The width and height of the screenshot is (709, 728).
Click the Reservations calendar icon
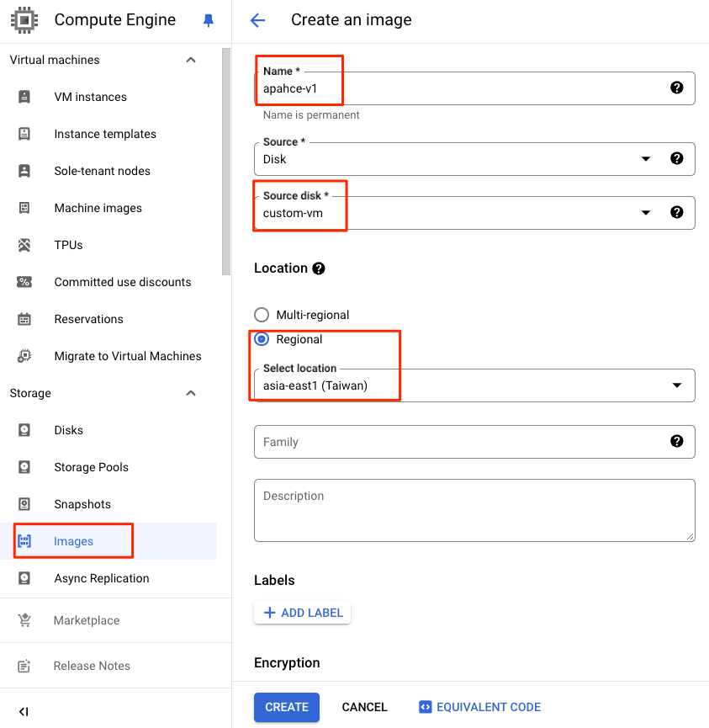point(24,319)
